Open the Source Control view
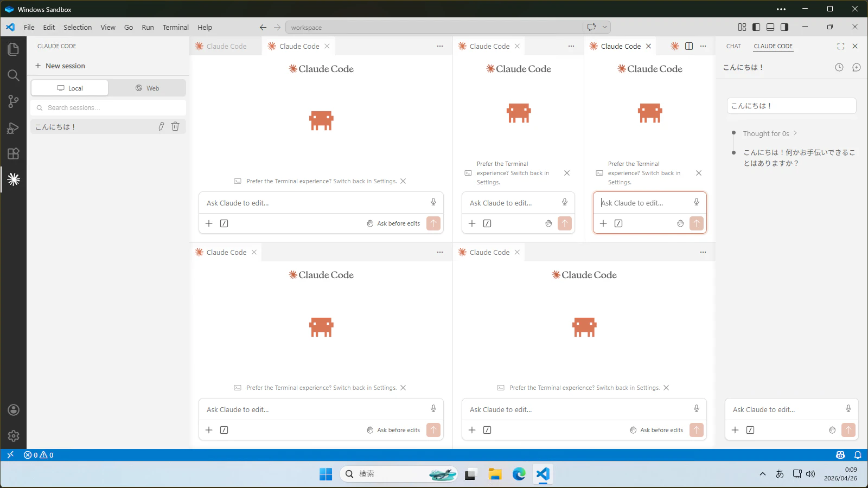Viewport: 868px width, 488px height. pyautogui.click(x=14, y=101)
